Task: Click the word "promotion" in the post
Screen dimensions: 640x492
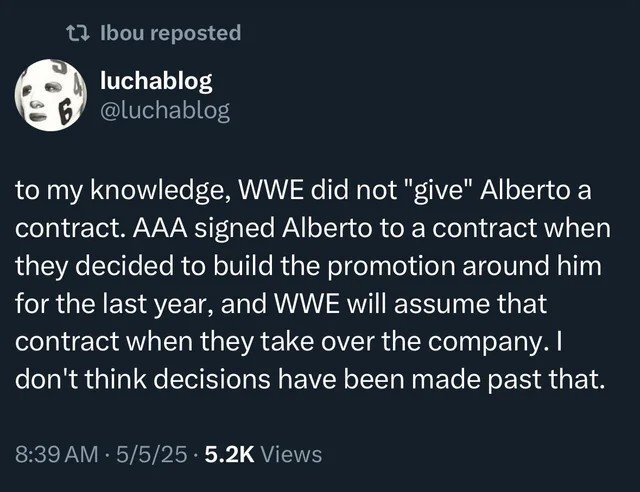Action: (391, 266)
